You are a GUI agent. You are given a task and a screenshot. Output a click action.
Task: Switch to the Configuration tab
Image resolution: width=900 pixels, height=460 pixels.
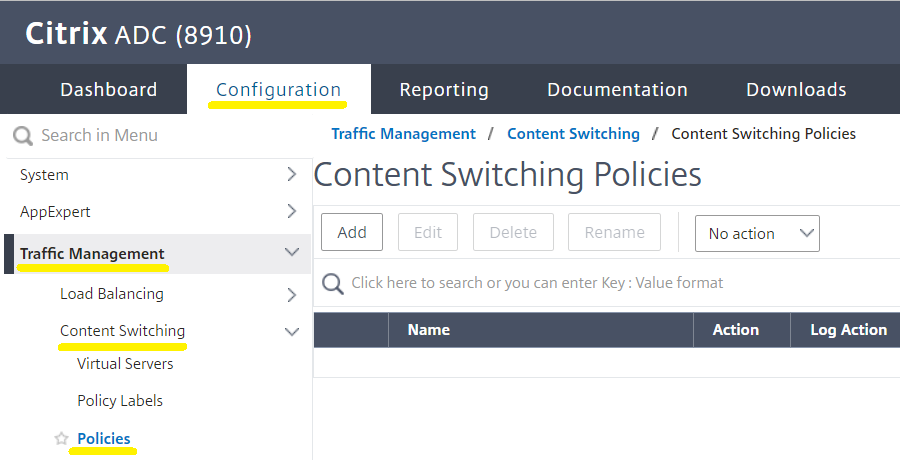(278, 90)
